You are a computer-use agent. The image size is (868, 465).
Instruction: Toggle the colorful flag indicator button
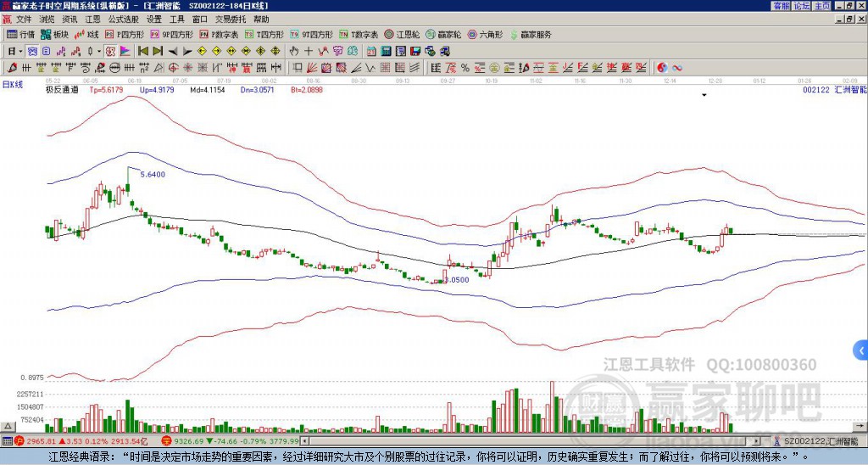(125, 52)
